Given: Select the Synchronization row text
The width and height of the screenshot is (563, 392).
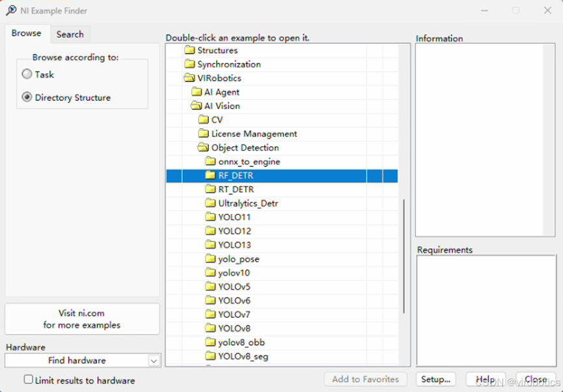Looking at the screenshot, I should 229,64.
